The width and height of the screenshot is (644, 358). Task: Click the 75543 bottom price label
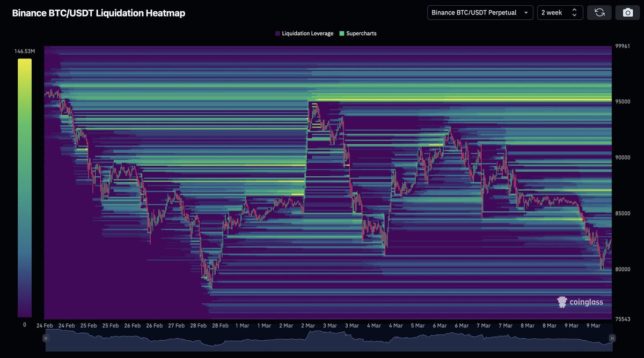[x=623, y=319]
